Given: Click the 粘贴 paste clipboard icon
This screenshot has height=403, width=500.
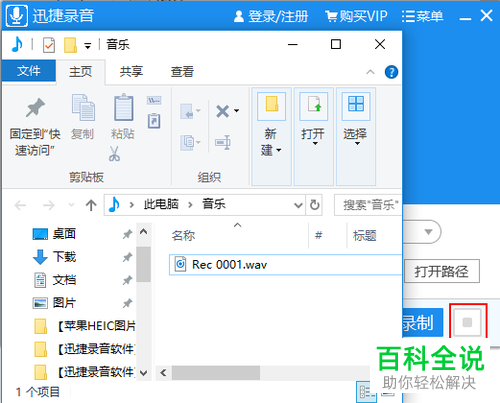Looking at the screenshot, I should click(123, 107).
